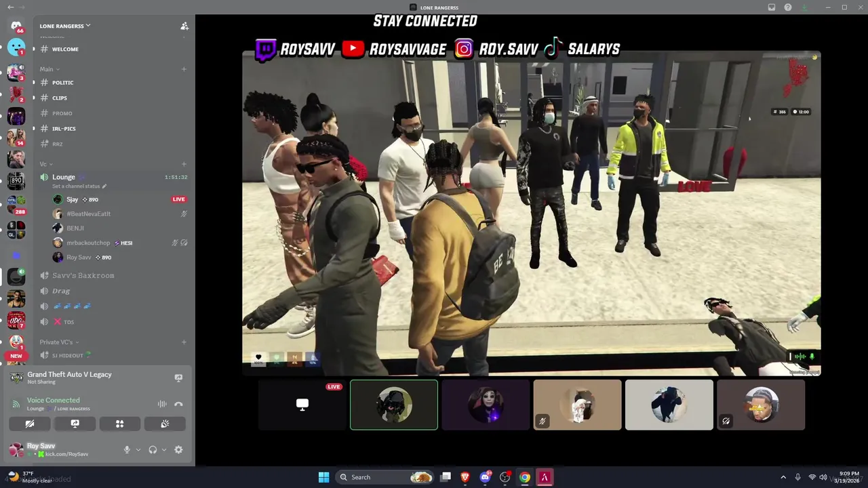Viewport: 868px width, 488px height.
Task: Open microphone input options arrow
Action: [x=138, y=449]
